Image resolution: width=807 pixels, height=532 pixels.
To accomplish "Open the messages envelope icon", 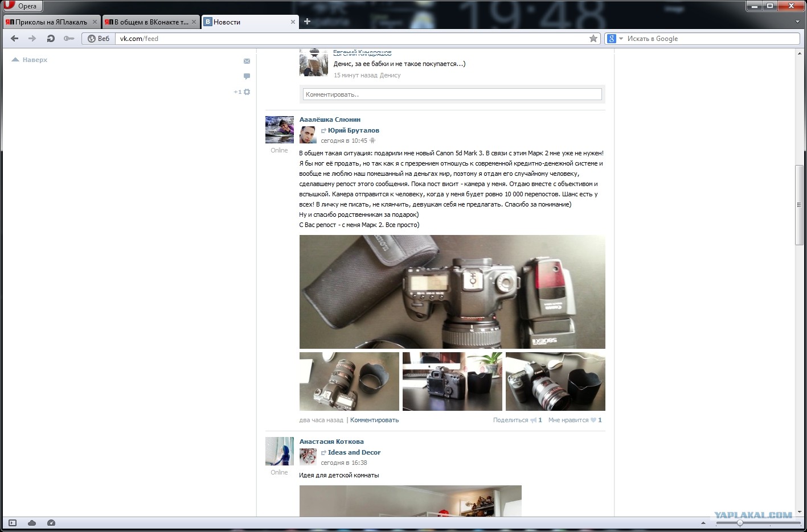I will click(247, 61).
